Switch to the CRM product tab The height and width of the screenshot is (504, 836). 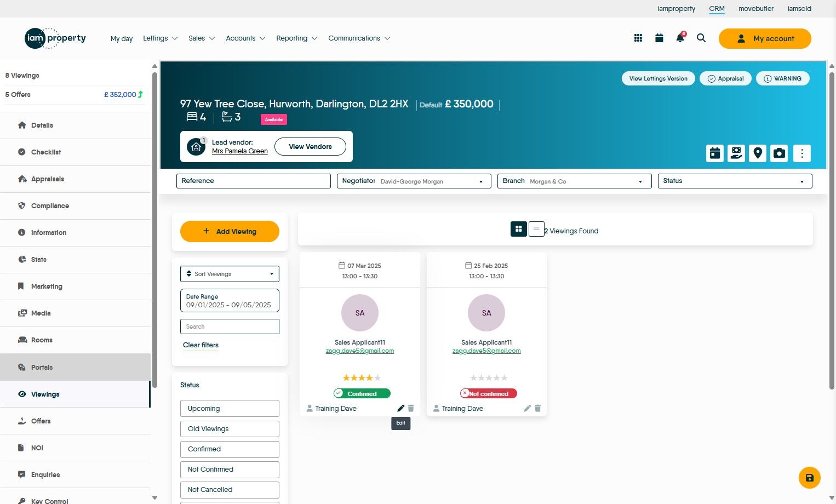717,9
